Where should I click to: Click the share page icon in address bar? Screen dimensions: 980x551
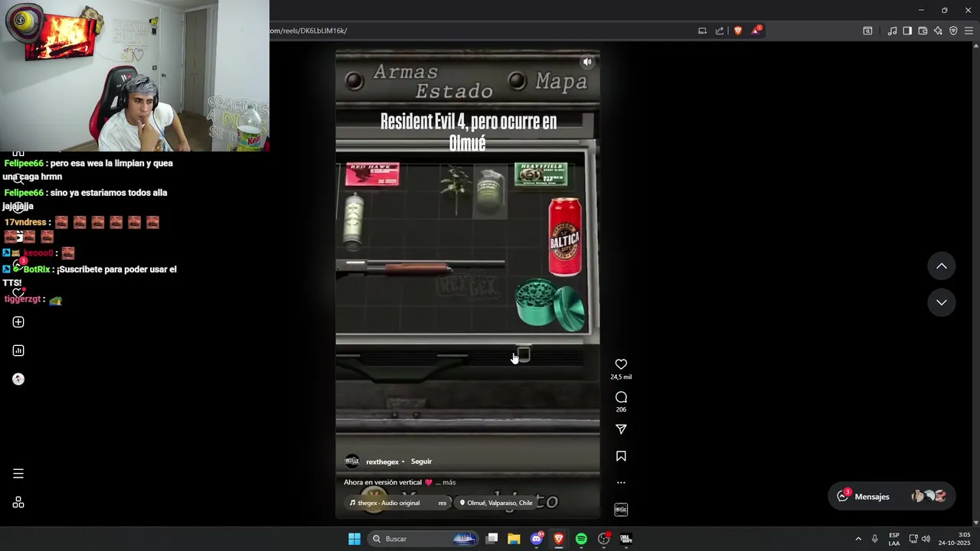(720, 31)
